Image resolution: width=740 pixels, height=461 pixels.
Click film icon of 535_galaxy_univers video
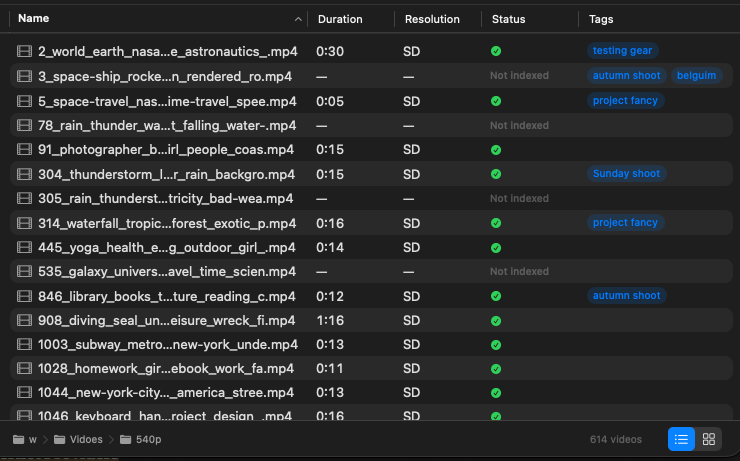click(25, 271)
